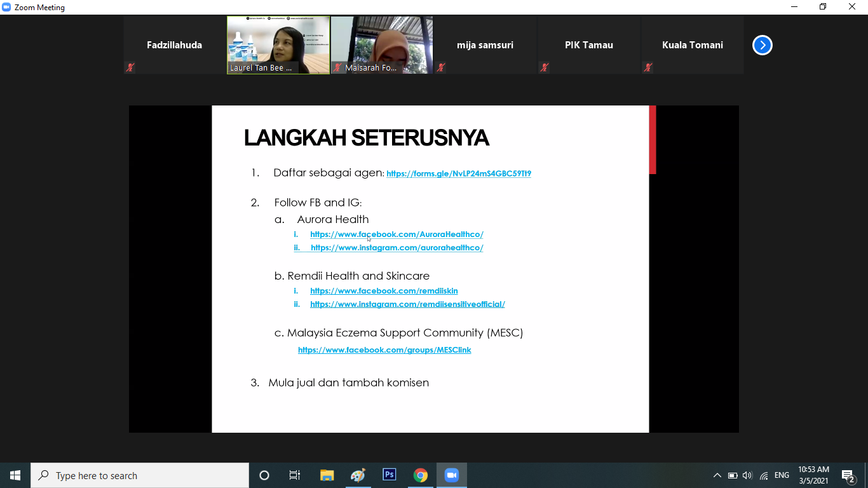Open Paint app from taskbar
This screenshot has height=488, width=868.
(x=358, y=475)
